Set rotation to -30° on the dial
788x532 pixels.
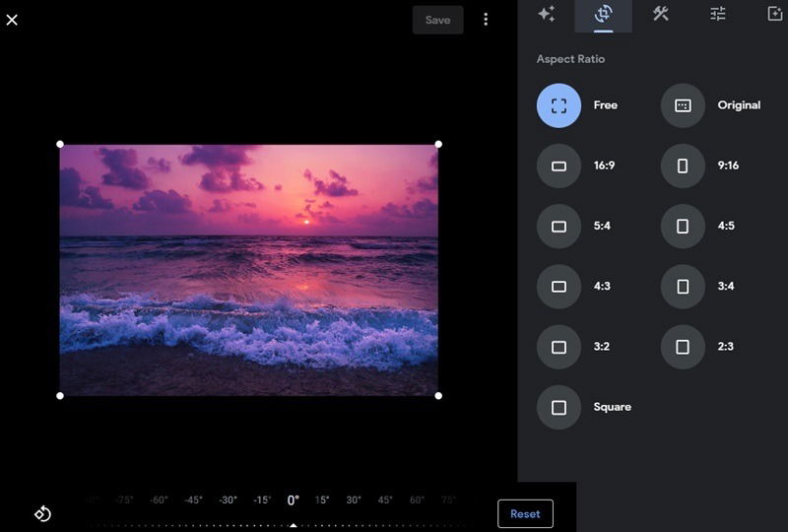point(228,499)
